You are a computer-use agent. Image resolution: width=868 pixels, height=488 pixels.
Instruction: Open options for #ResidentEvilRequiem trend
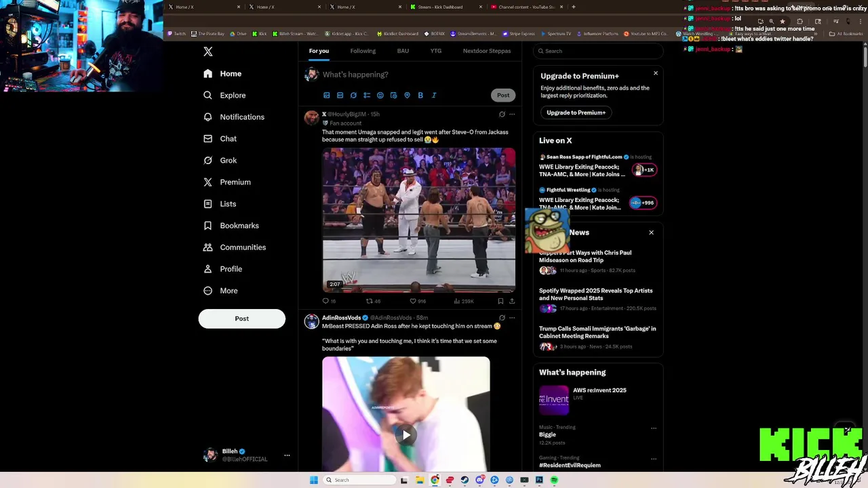[654, 458]
